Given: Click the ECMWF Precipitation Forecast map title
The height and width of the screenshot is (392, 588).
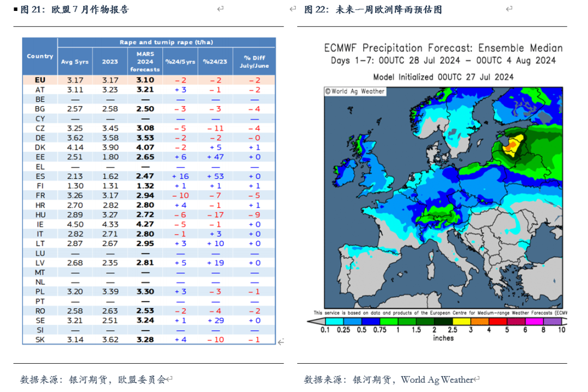Looking at the screenshot, I should pos(443,48).
